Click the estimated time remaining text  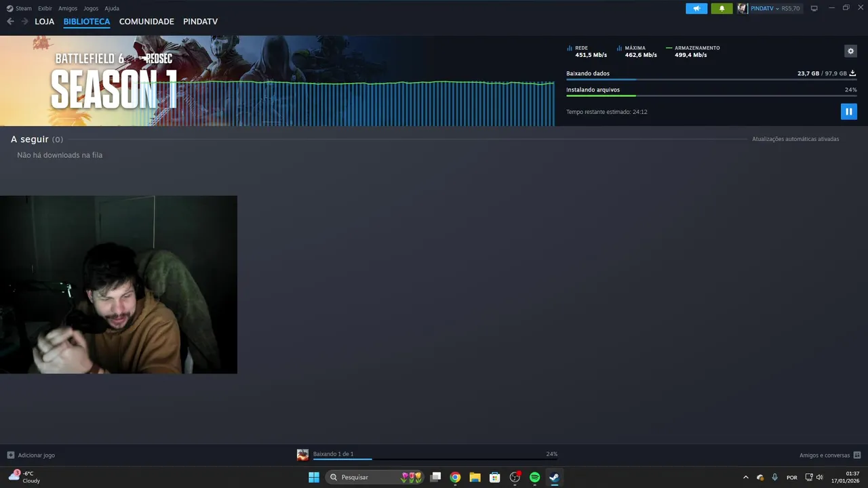(x=607, y=112)
